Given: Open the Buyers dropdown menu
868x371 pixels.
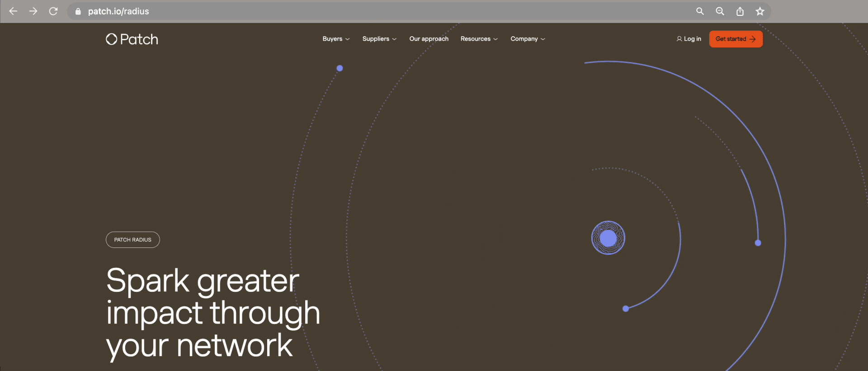Looking at the screenshot, I should pyautogui.click(x=336, y=39).
